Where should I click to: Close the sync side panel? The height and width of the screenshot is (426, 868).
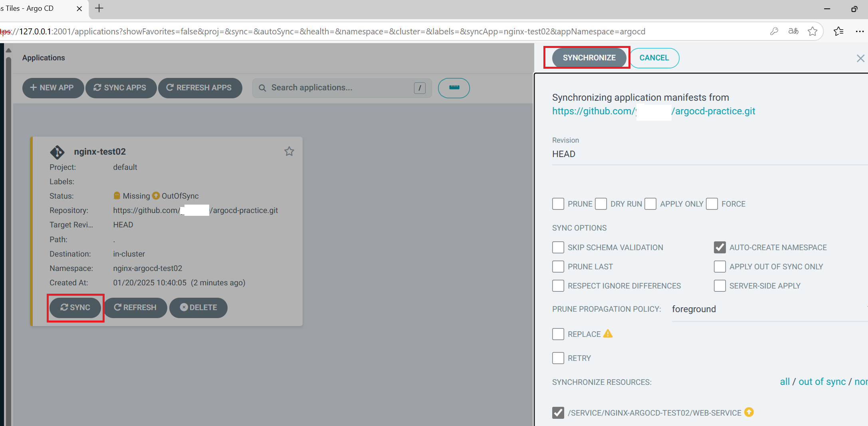(x=860, y=59)
